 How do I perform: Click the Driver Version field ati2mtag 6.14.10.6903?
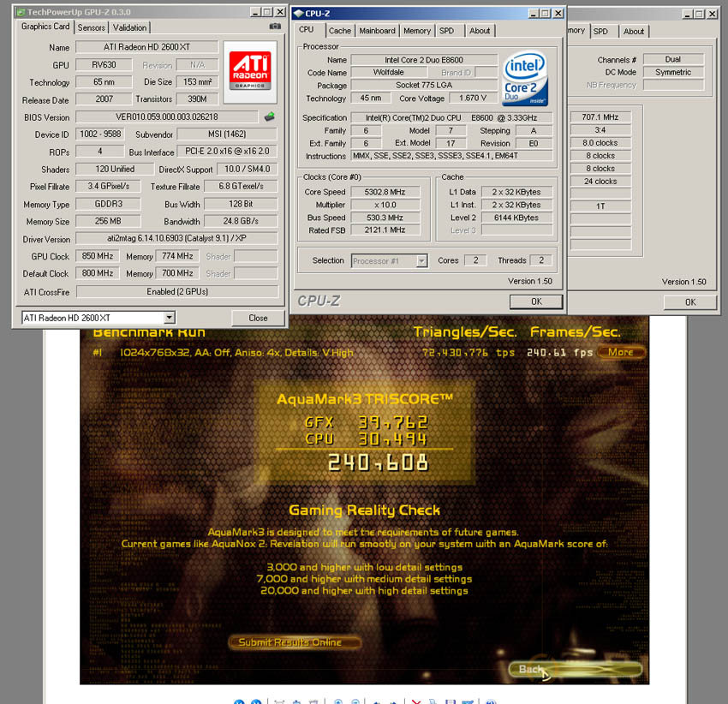(x=176, y=239)
